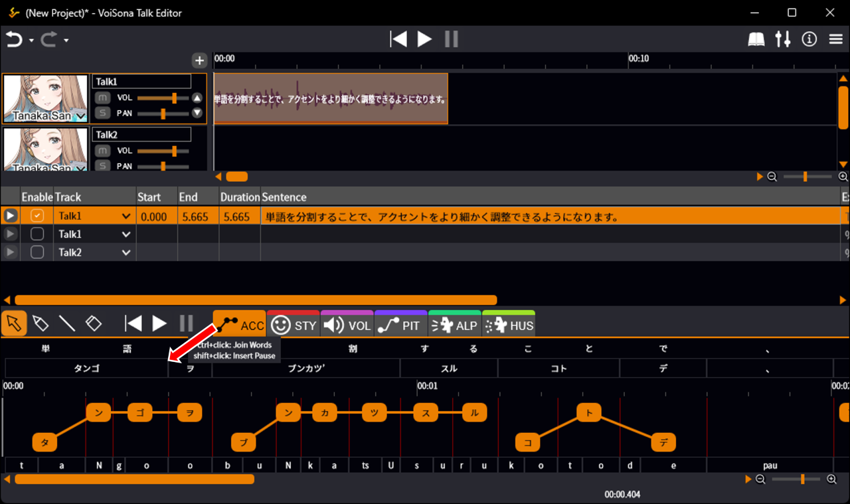Image resolution: width=850 pixels, height=504 pixels.
Task: Switch to the STY style tab
Action: 293,325
